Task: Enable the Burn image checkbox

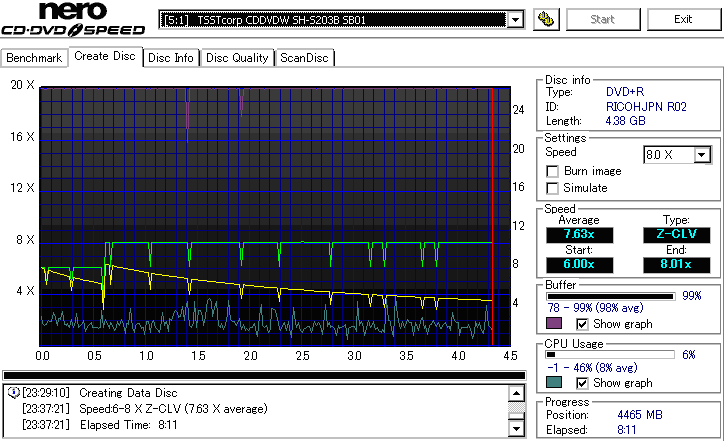Action: coord(552,171)
